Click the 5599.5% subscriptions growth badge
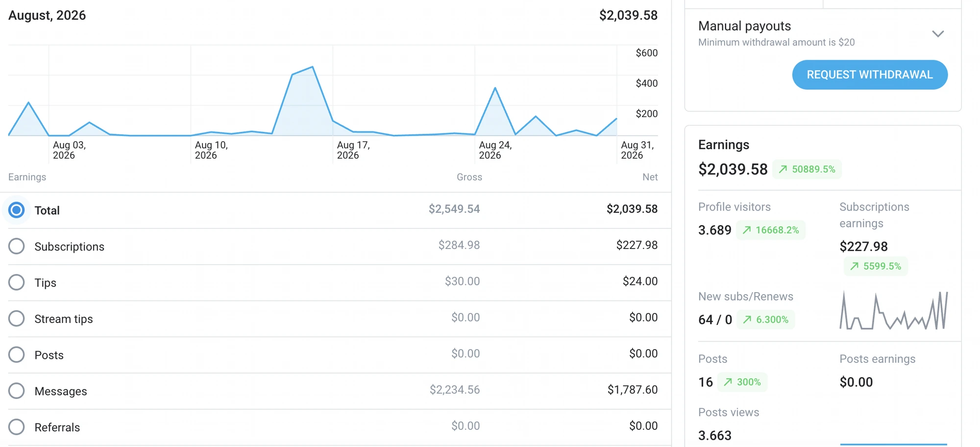The height and width of the screenshot is (447, 980). tap(876, 266)
